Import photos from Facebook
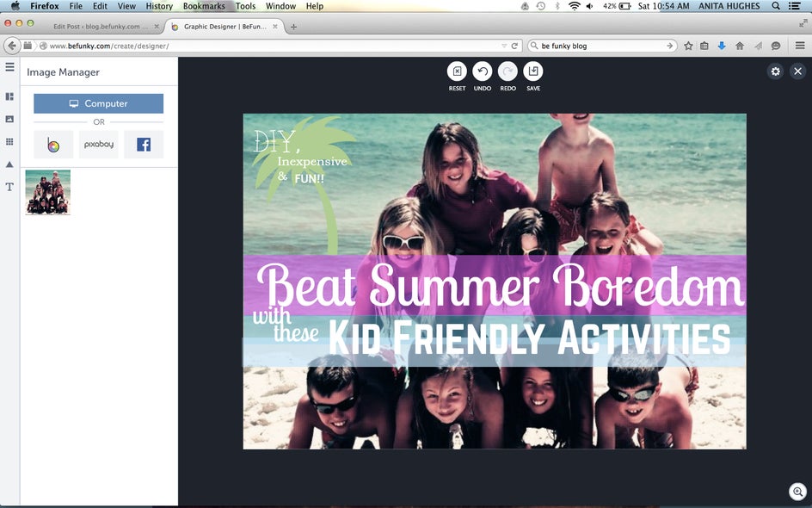The image size is (812, 508). 144,144
